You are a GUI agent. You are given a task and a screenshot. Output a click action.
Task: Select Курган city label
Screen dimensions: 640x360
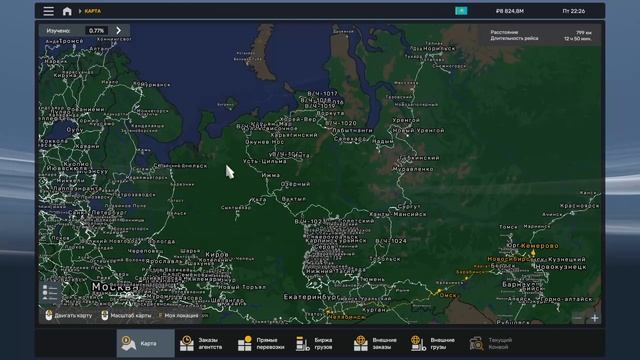tap(374, 310)
